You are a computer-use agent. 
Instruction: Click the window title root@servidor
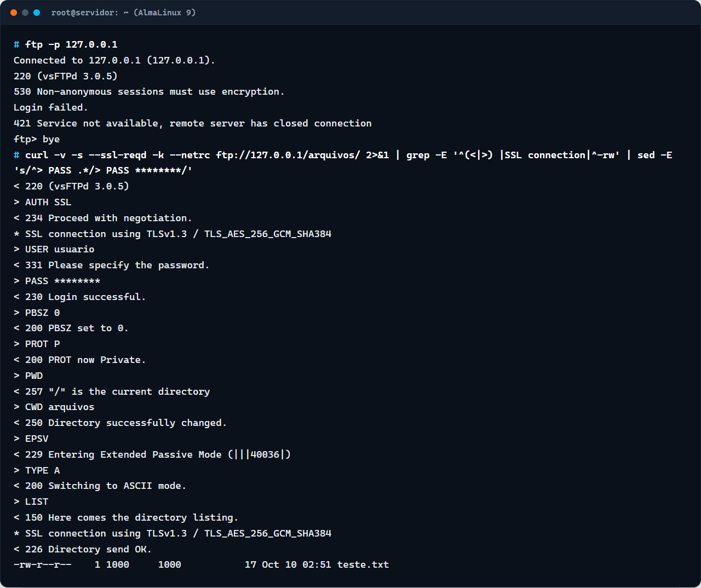[123, 13]
